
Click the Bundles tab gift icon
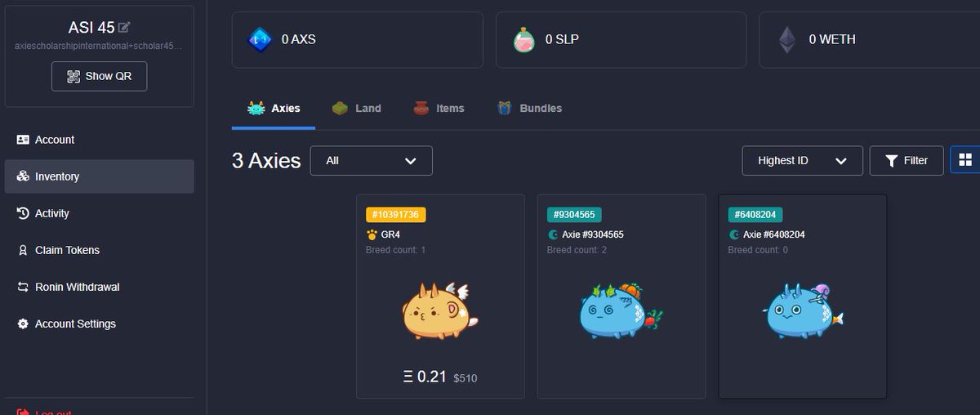point(505,108)
